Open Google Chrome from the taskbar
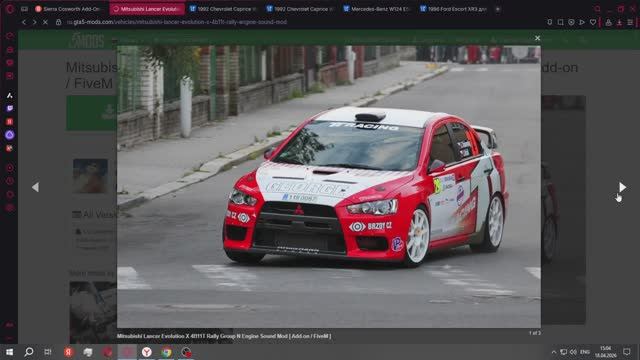The width and height of the screenshot is (640, 360). point(167,352)
